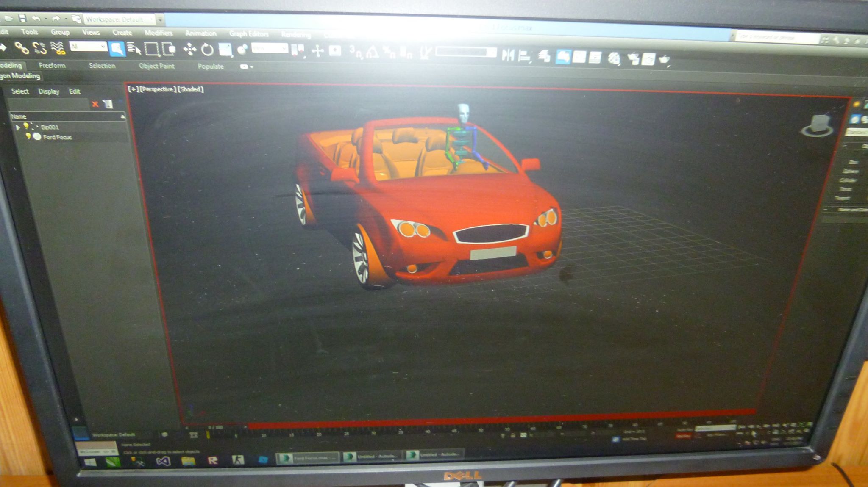The width and height of the screenshot is (868, 487).
Task: Select the Select and Scale tool
Action: tap(225, 50)
